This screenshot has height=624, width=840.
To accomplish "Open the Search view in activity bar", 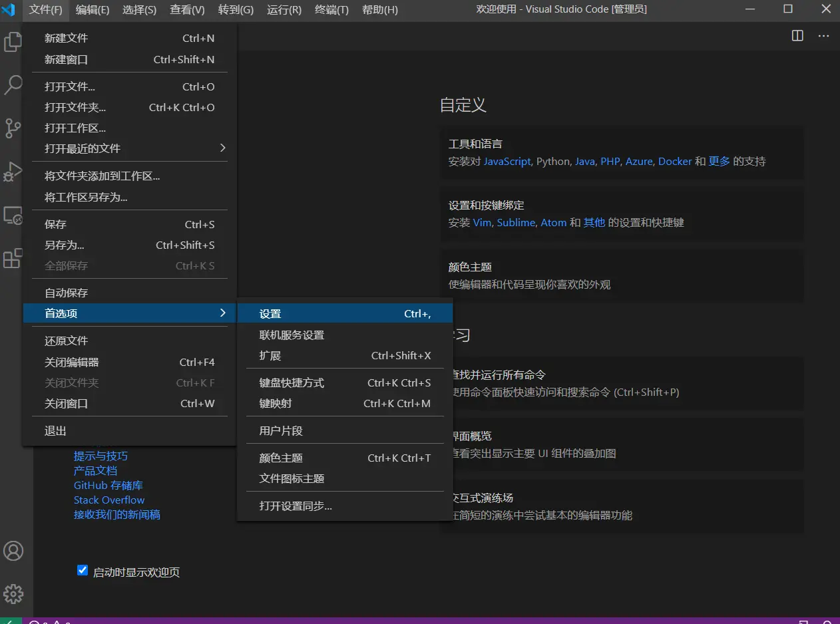I will pyautogui.click(x=13, y=84).
